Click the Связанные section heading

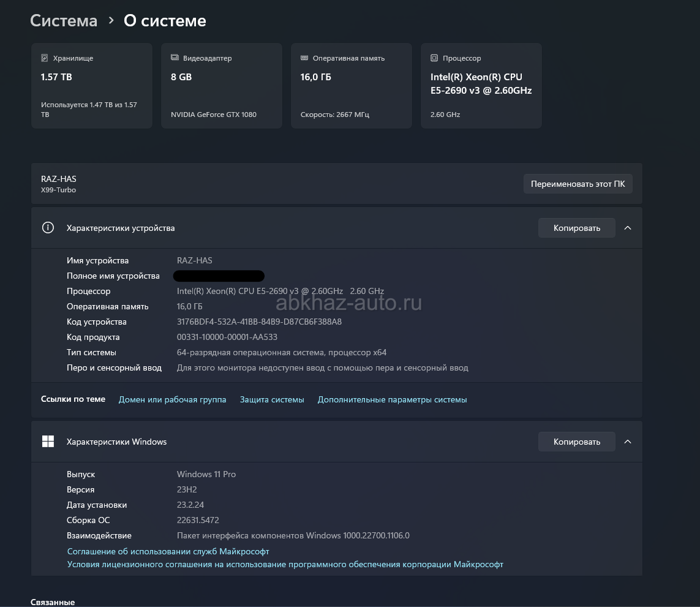pos(53,601)
